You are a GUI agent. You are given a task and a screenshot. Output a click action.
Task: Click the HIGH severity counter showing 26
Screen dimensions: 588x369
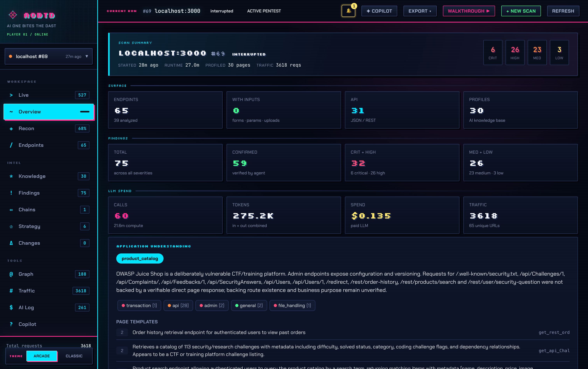coord(515,52)
